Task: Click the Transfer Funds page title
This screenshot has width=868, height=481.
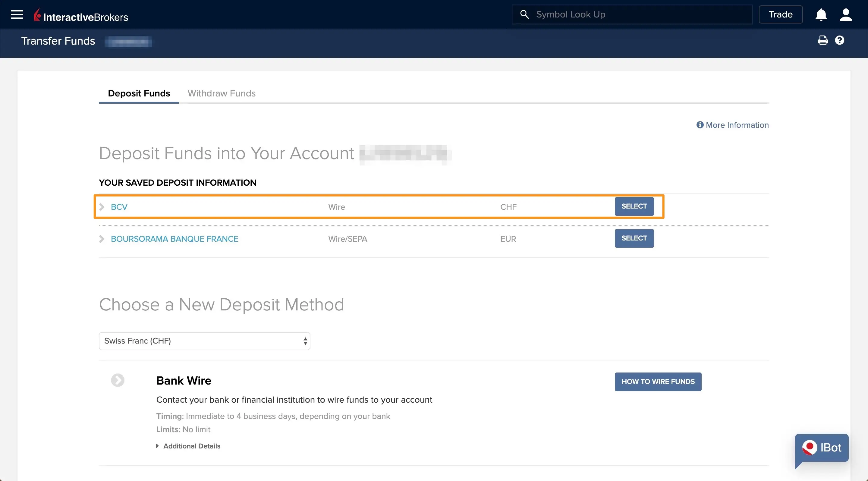Action: coord(58,41)
